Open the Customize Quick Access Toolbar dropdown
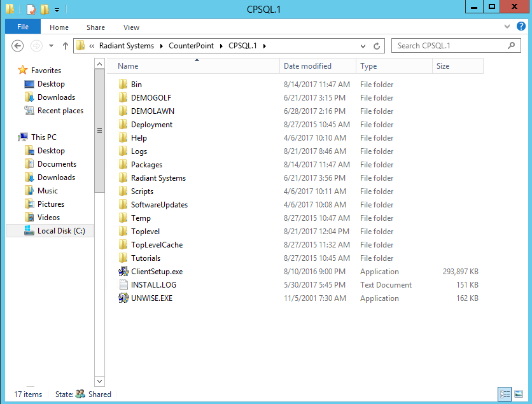 57,10
